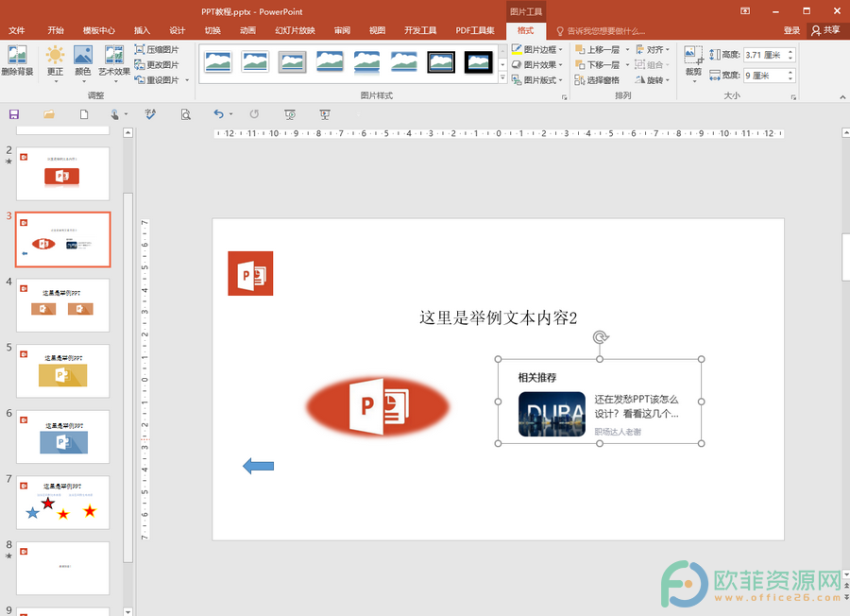Apply the first picture style thumbnail
The image size is (850, 616).
[218, 61]
